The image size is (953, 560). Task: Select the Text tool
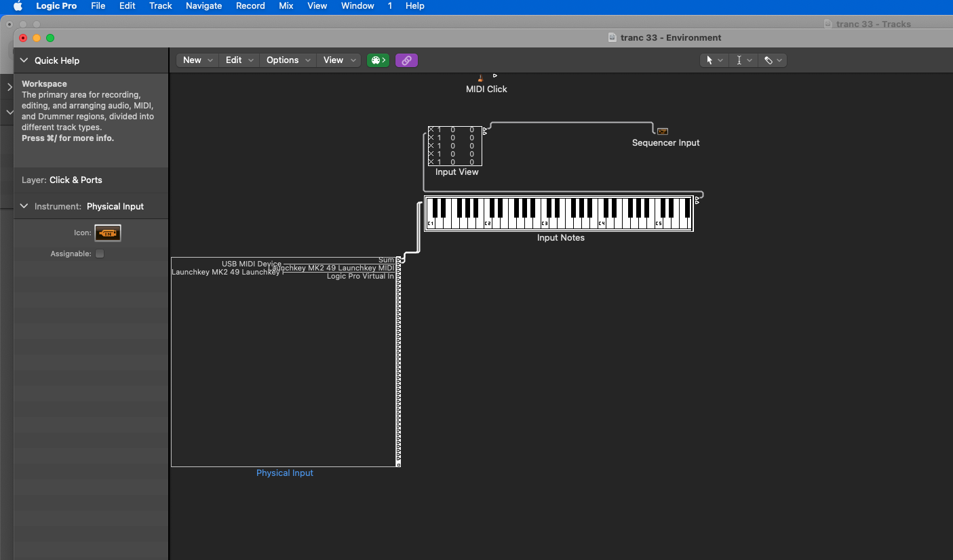tap(740, 60)
